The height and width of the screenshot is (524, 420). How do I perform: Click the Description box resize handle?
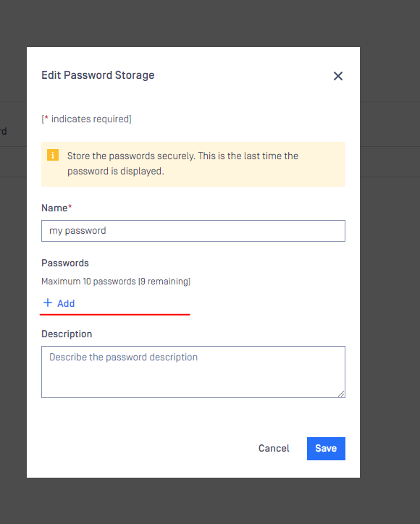coord(341,394)
